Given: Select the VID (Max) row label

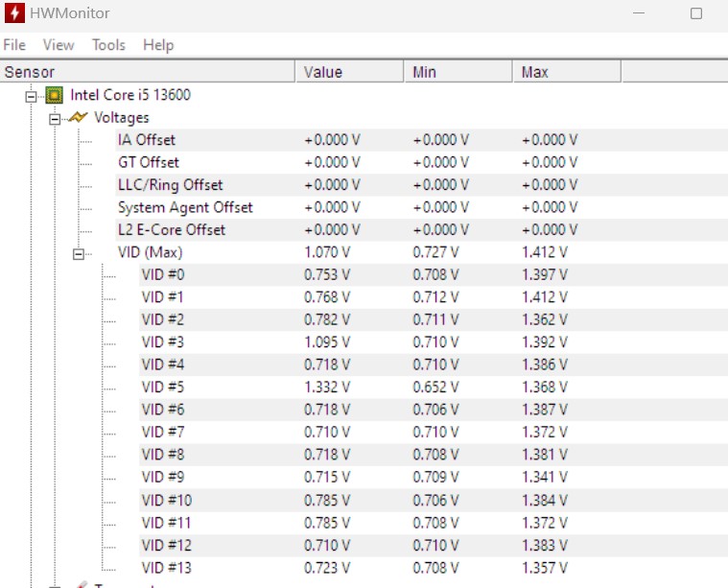Looking at the screenshot, I should (151, 252).
